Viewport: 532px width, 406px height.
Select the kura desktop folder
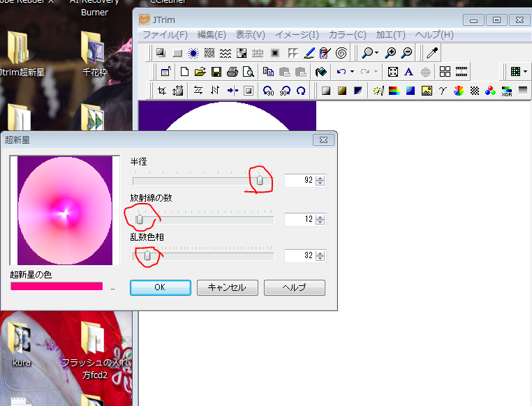click(21, 344)
